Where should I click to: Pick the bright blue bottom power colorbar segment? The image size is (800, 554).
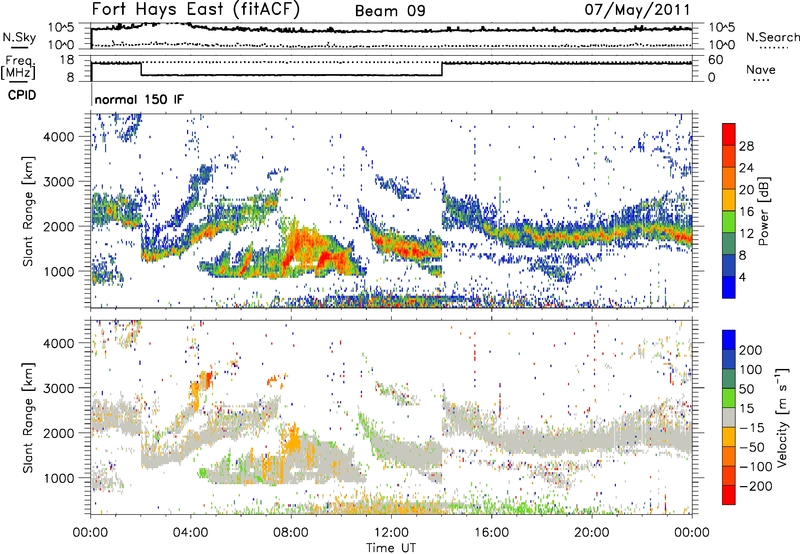click(x=729, y=287)
